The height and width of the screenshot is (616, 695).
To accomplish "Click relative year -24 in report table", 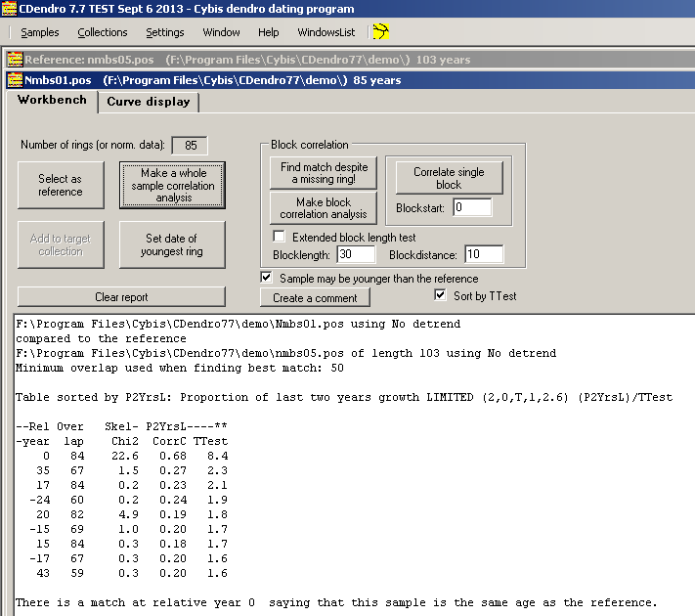I will [x=40, y=500].
